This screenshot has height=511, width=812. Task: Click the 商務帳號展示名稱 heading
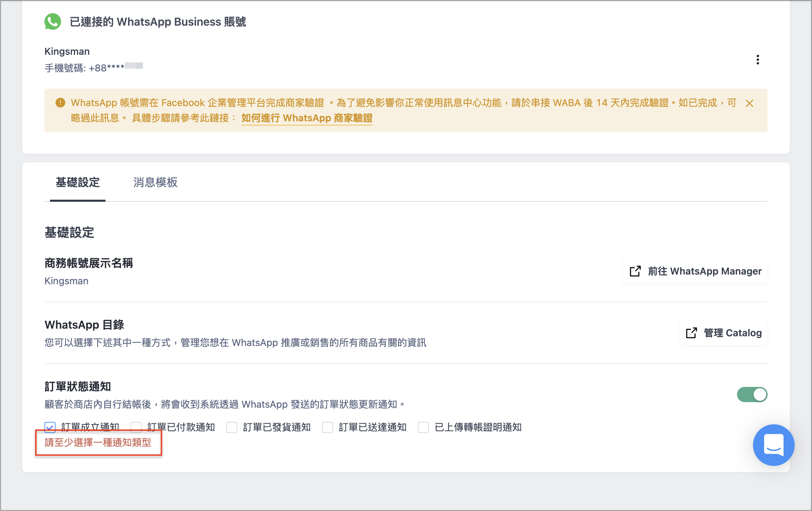click(89, 263)
